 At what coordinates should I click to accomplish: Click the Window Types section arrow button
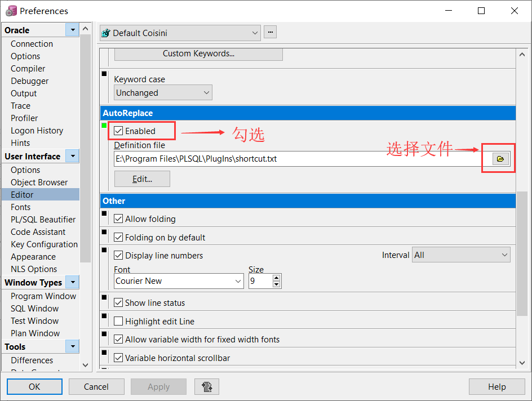pyautogui.click(x=72, y=282)
